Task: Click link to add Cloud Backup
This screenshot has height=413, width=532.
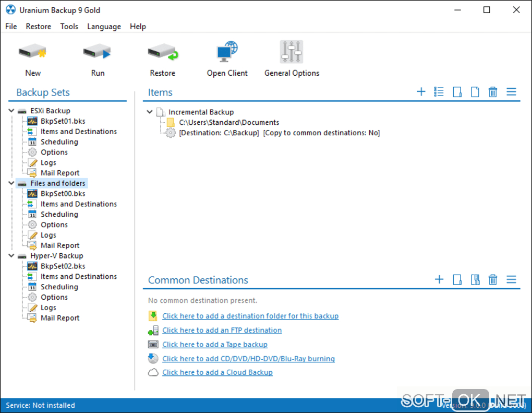Action: tap(217, 372)
